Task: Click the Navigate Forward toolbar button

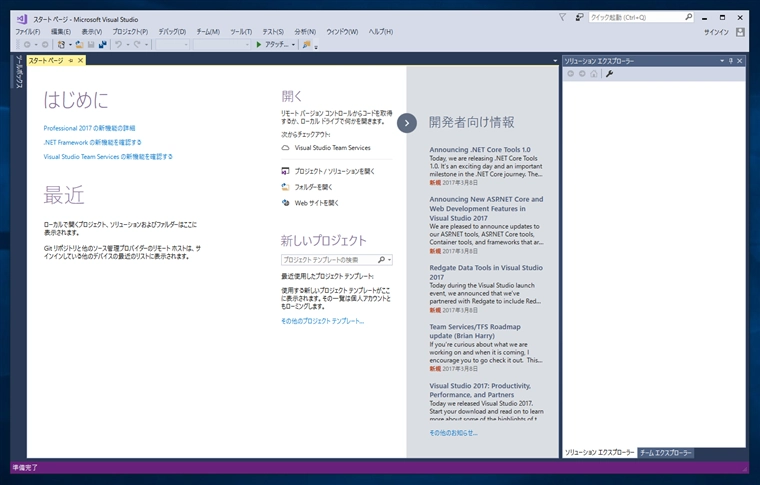Action: [45, 45]
